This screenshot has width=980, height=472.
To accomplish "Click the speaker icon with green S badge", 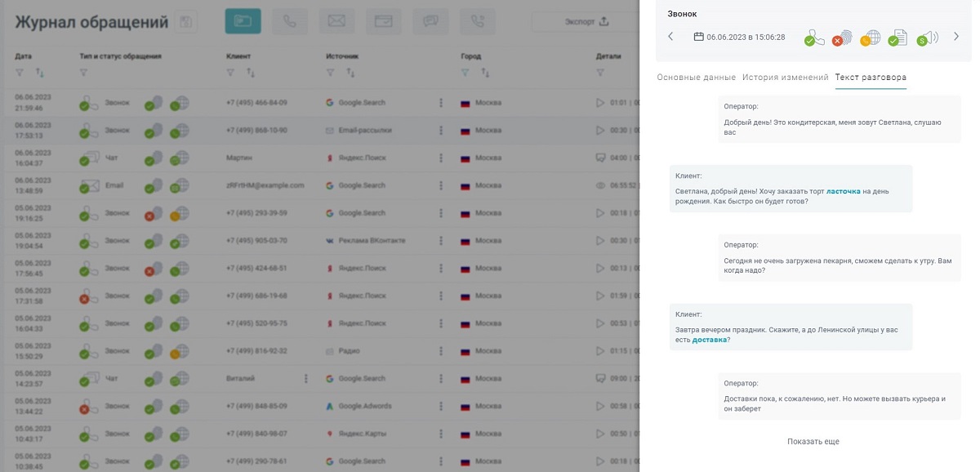I will tap(927, 38).
